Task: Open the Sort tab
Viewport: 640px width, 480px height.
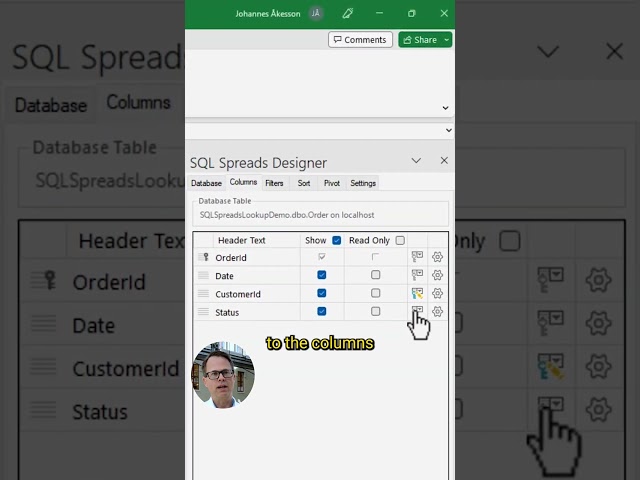Action: pos(304,183)
